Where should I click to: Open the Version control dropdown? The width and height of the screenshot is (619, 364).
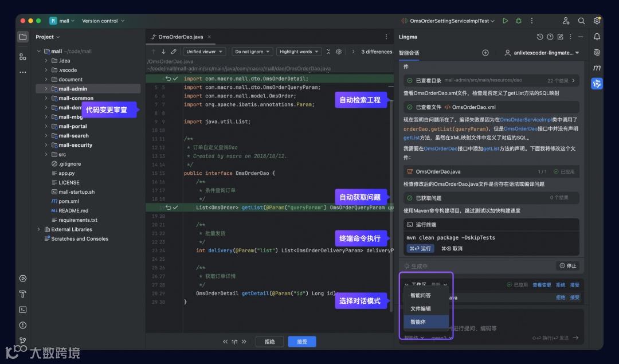tap(103, 21)
